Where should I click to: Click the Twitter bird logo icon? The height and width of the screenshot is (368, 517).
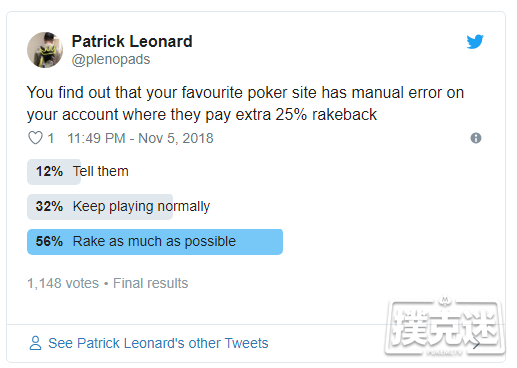point(475,42)
